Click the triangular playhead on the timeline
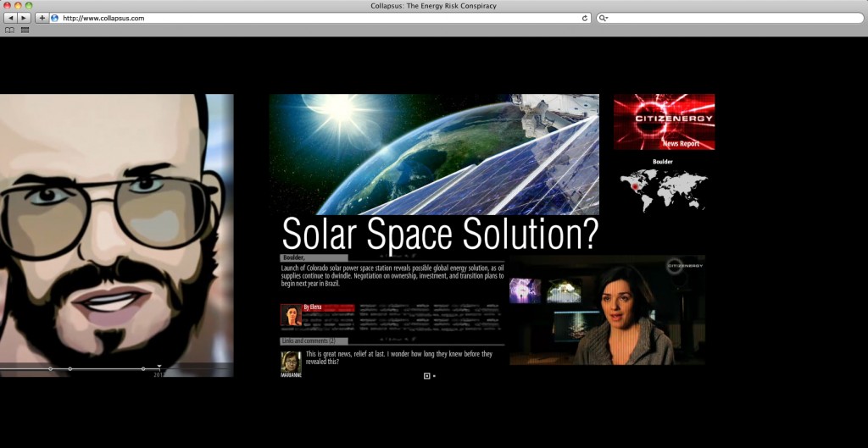The image size is (868, 448). tap(159, 368)
